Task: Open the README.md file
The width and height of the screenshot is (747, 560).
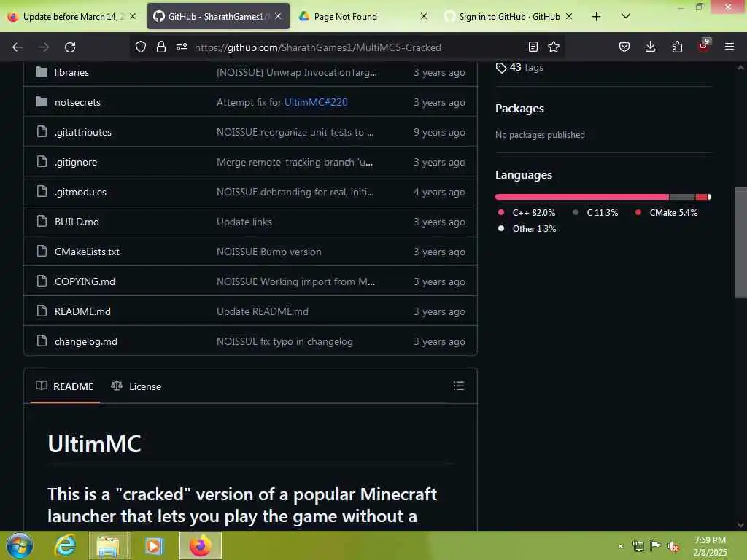Action: click(x=82, y=311)
